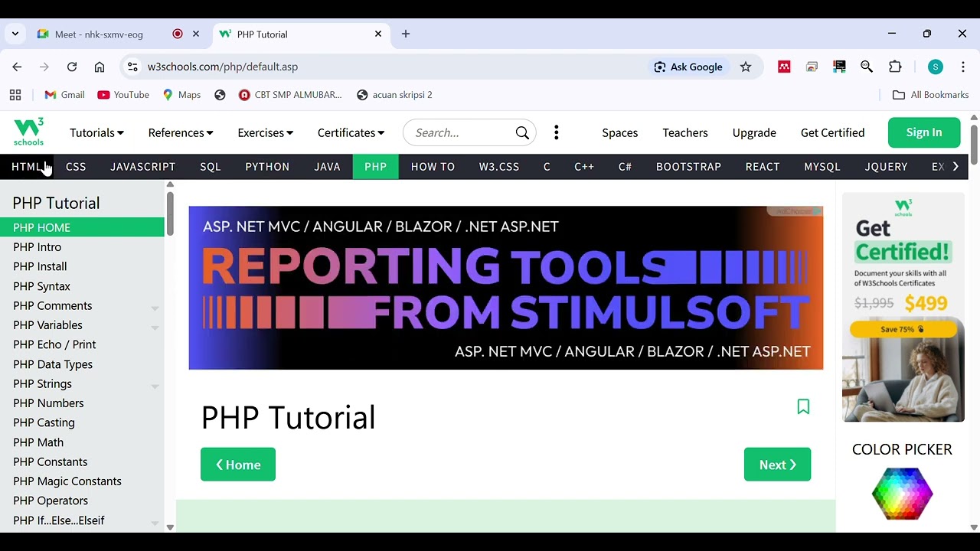Click the Next button
Image resolution: width=980 pixels, height=551 pixels.
tap(777, 465)
